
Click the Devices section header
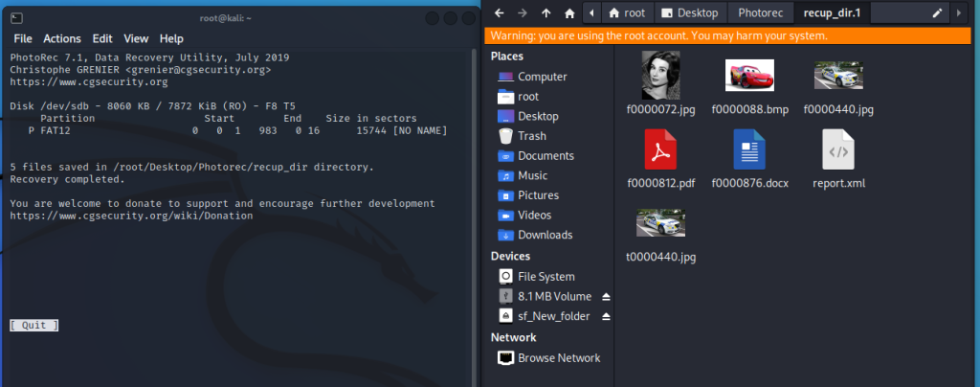511,257
